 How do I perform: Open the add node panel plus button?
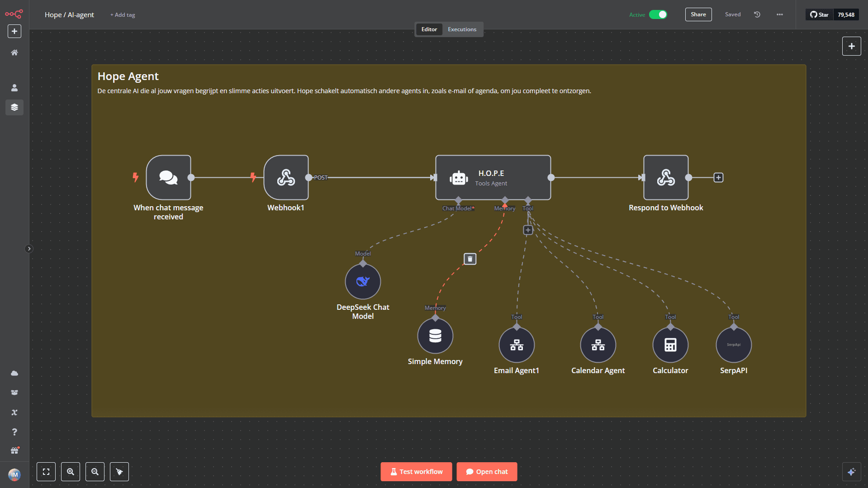(x=851, y=46)
